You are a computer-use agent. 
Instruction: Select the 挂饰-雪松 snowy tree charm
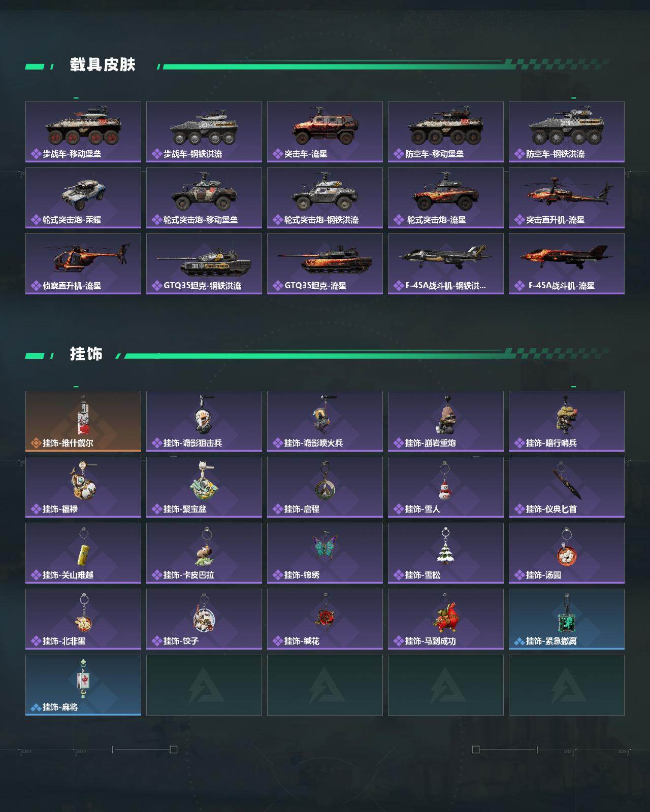tap(446, 553)
